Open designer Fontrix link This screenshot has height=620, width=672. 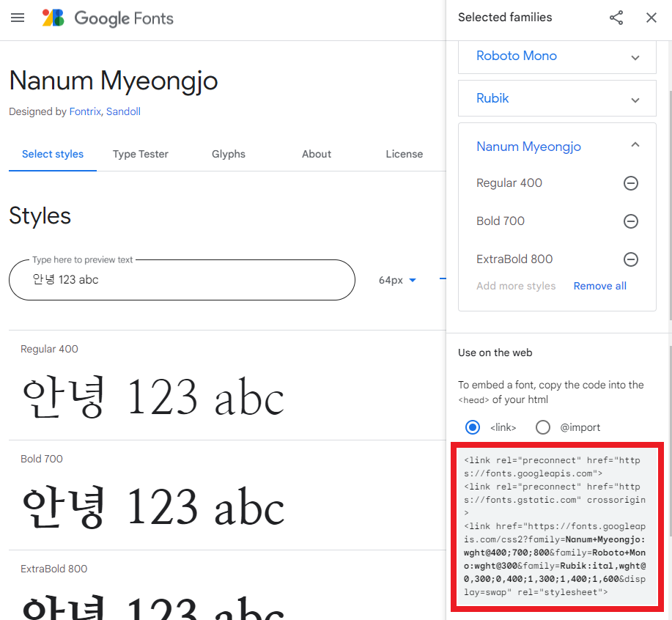pyautogui.click(x=85, y=111)
